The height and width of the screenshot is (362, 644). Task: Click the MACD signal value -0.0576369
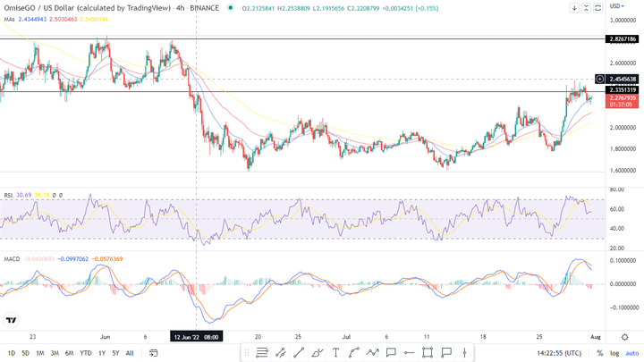(106, 259)
